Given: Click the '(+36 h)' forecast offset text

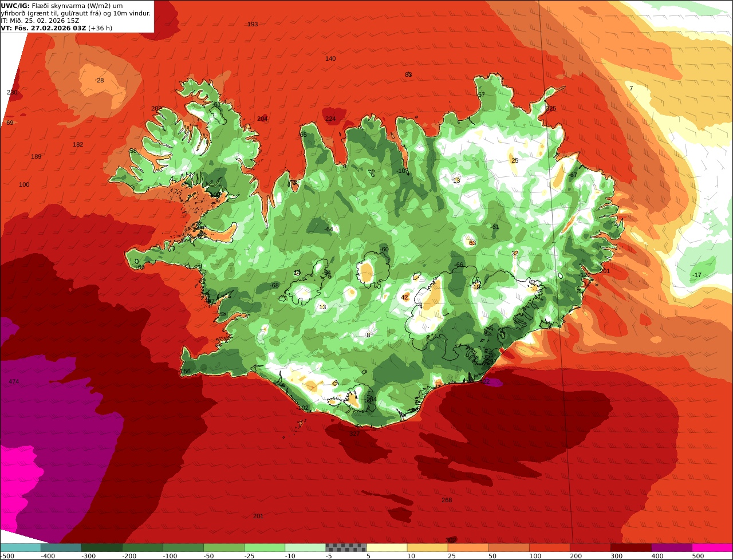Looking at the screenshot, I should pyautogui.click(x=100, y=27).
